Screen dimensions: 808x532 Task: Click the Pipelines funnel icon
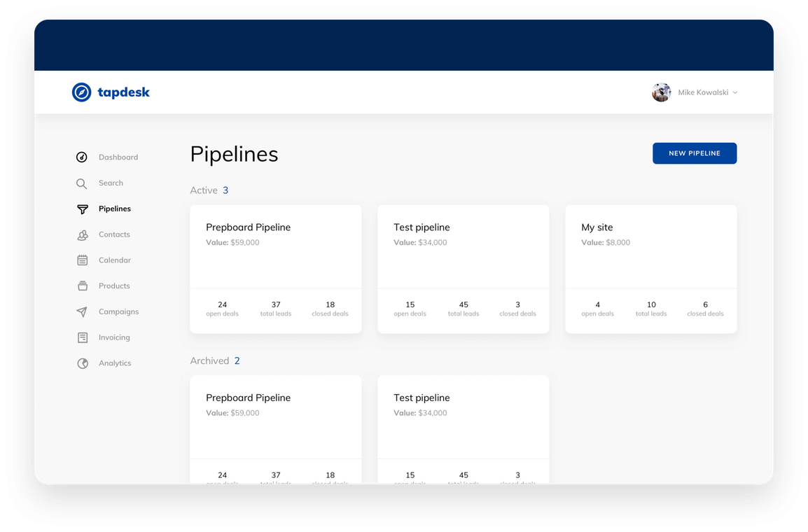82,209
